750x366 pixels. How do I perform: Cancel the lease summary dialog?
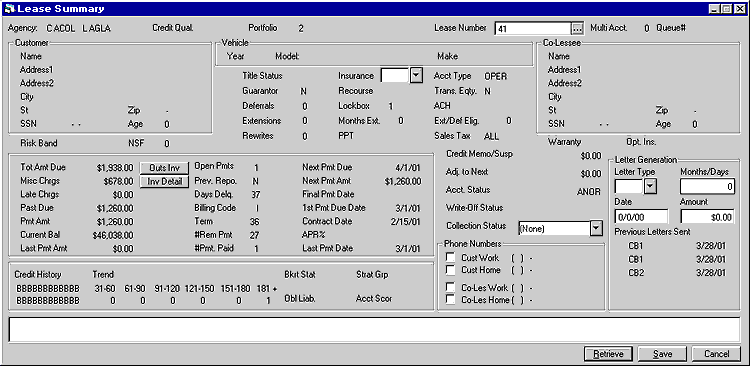point(717,354)
